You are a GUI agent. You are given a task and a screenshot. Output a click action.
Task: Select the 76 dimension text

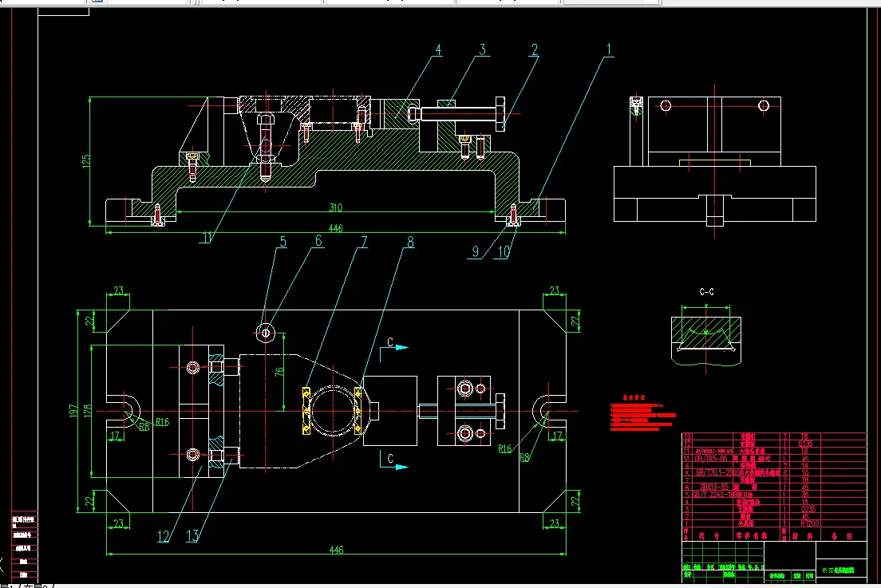[279, 372]
